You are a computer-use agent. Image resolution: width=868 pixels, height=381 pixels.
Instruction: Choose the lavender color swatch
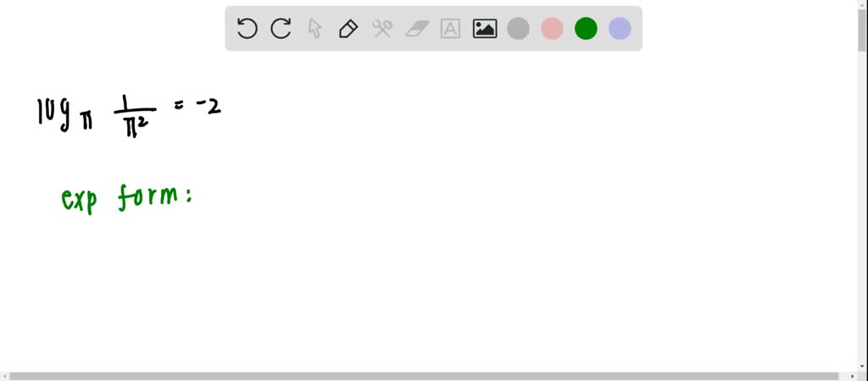pos(620,28)
